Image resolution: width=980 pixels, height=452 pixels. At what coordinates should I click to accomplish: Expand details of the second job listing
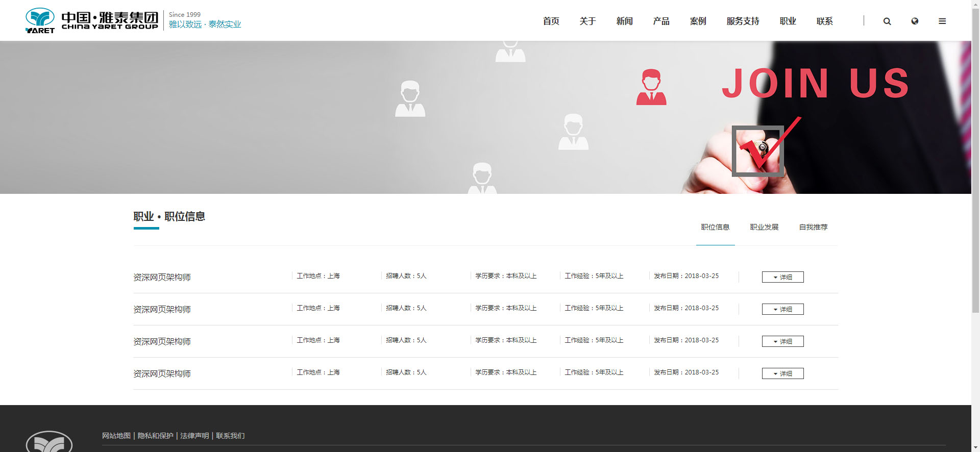(782, 309)
